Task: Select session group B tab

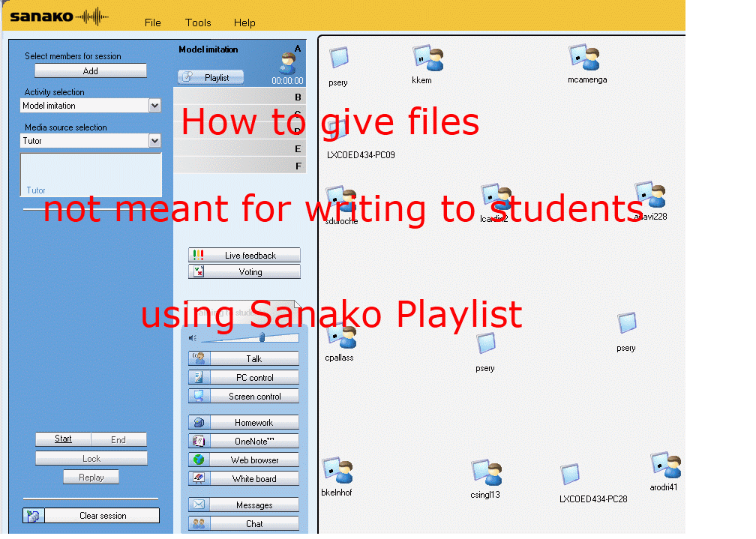Action: tap(240, 97)
